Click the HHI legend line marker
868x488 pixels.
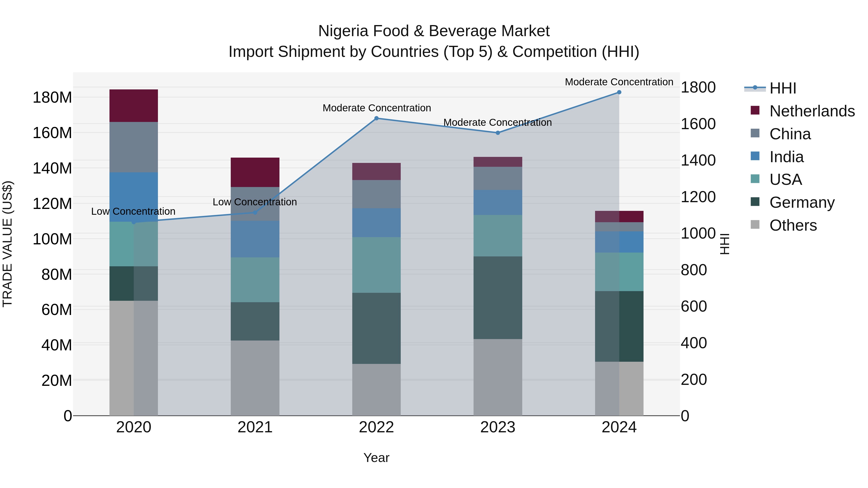click(755, 88)
